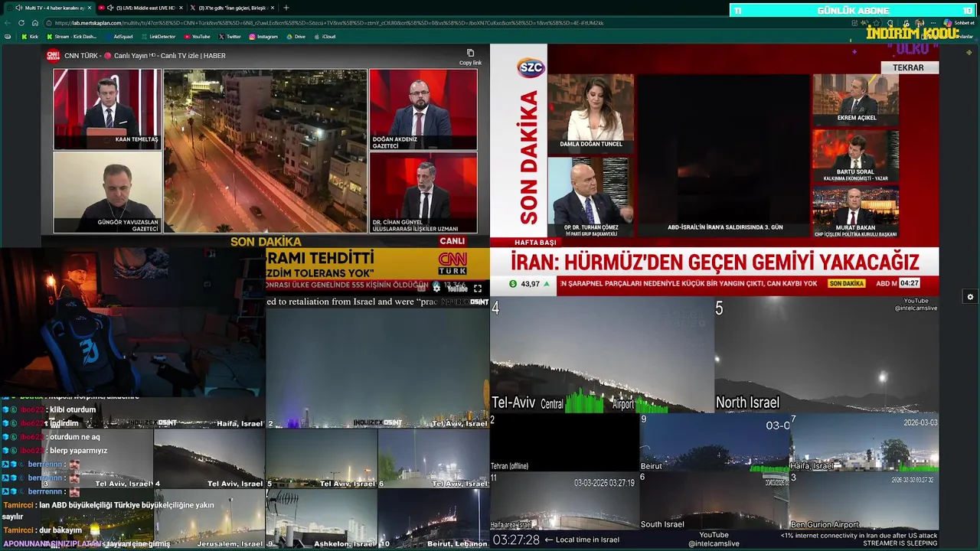Open the LinkDetector bookmark
980x551 pixels.
[158, 37]
